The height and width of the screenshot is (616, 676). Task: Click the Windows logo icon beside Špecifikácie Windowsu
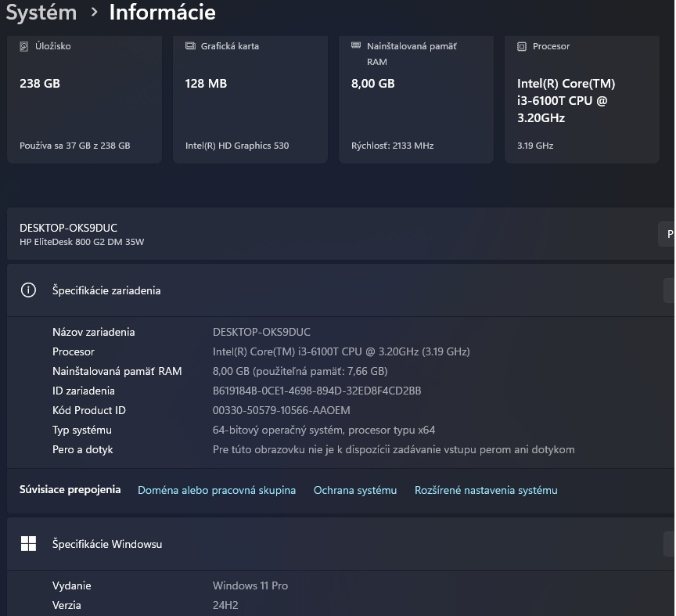pyautogui.click(x=28, y=544)
